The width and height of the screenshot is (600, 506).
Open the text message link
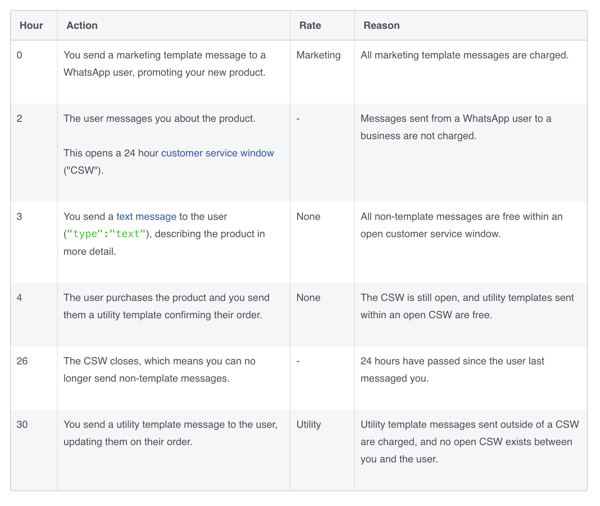146,217
